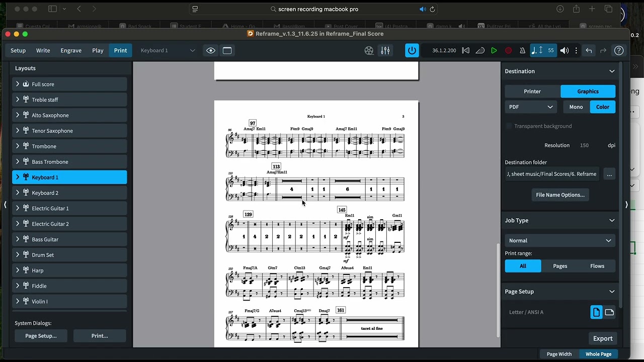Expand the Drum Set layout row
This screenshot has width=644, height=362.
[18, 255]
